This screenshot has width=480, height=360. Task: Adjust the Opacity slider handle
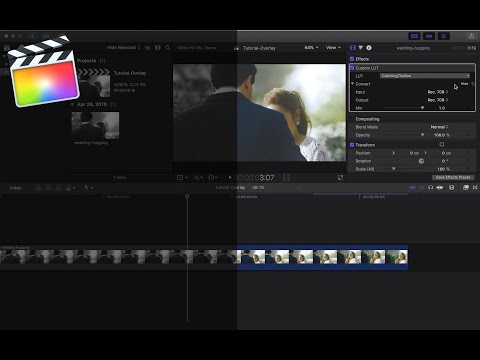click(422, 135)
